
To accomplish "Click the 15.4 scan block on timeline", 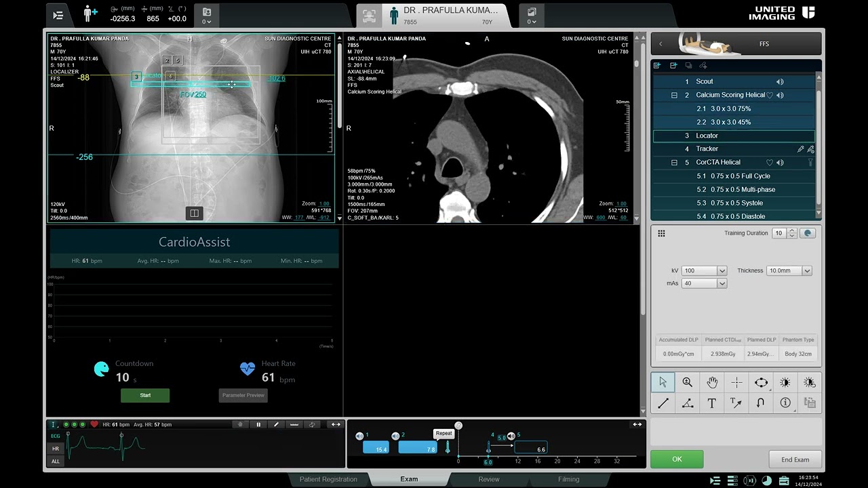I will click(376, 447).
